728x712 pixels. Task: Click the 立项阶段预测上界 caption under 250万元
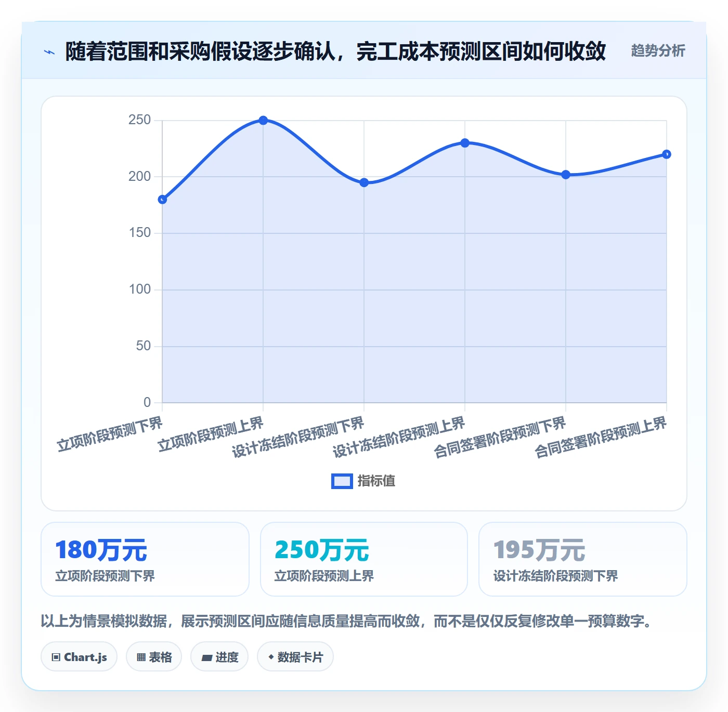(324, 576)
